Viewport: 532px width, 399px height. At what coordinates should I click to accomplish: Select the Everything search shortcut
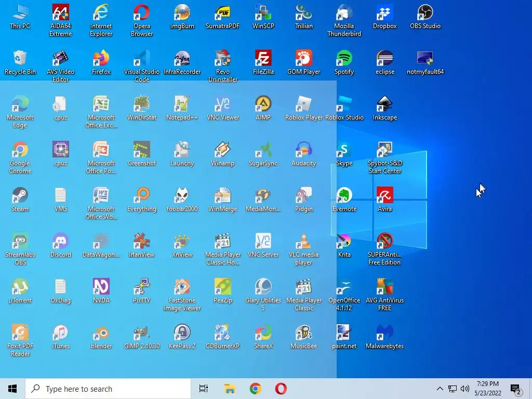142,200
